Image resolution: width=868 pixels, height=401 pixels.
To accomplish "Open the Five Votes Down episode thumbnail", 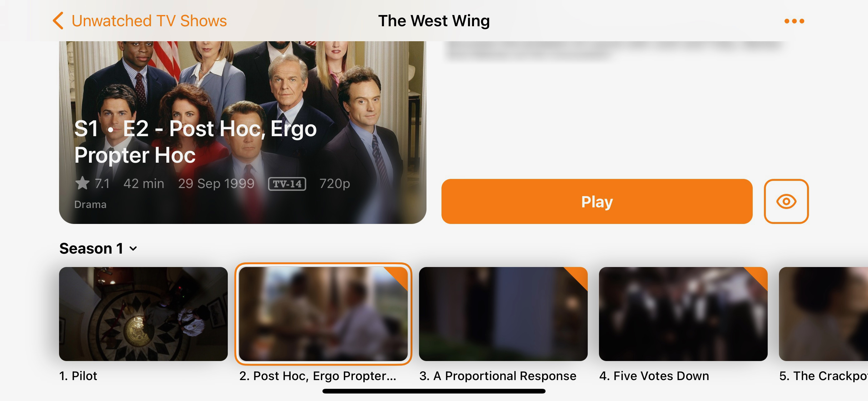I will 683,314.
